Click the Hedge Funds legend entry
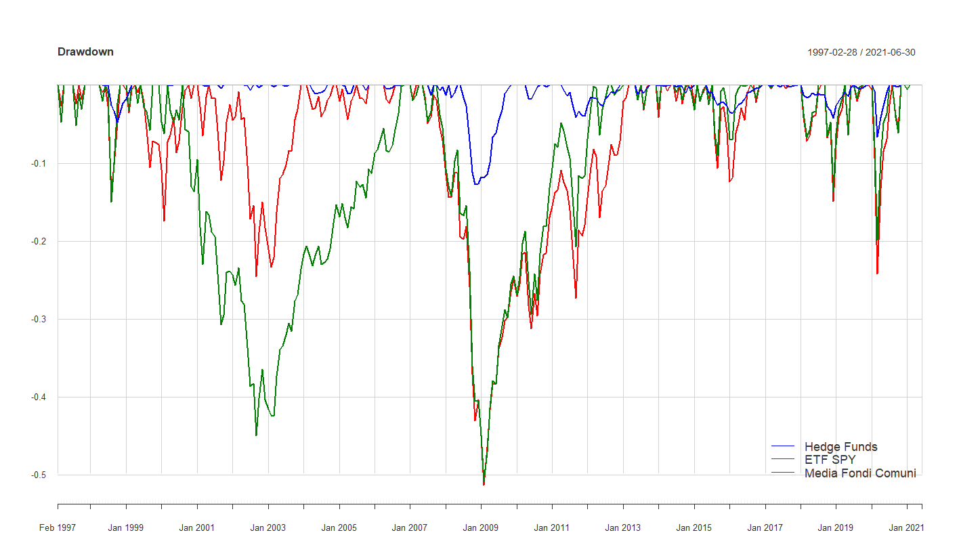The height and width of the screenshot is (539, 980). click(x=840, y=447)
